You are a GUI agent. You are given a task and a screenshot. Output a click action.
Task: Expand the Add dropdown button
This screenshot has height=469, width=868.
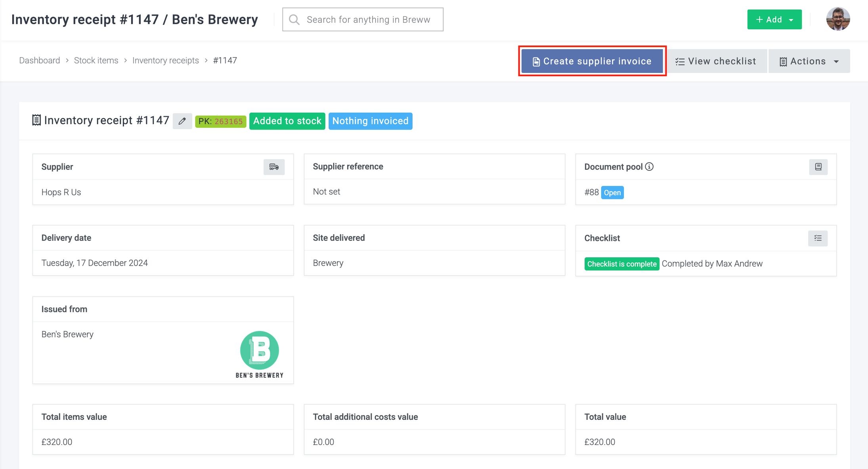click(x=774, y=19)
